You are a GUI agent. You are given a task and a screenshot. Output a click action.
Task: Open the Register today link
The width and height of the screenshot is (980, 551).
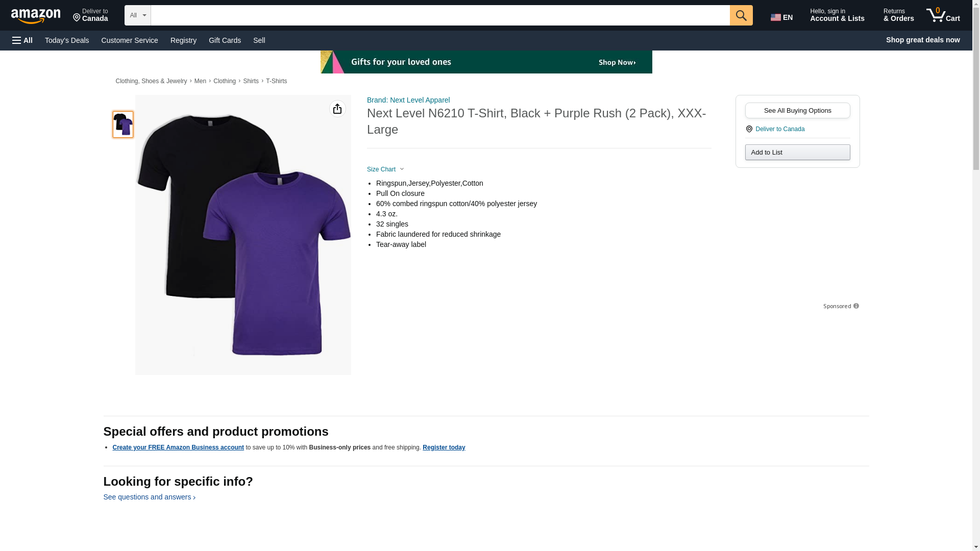click(x=444, y=447)
